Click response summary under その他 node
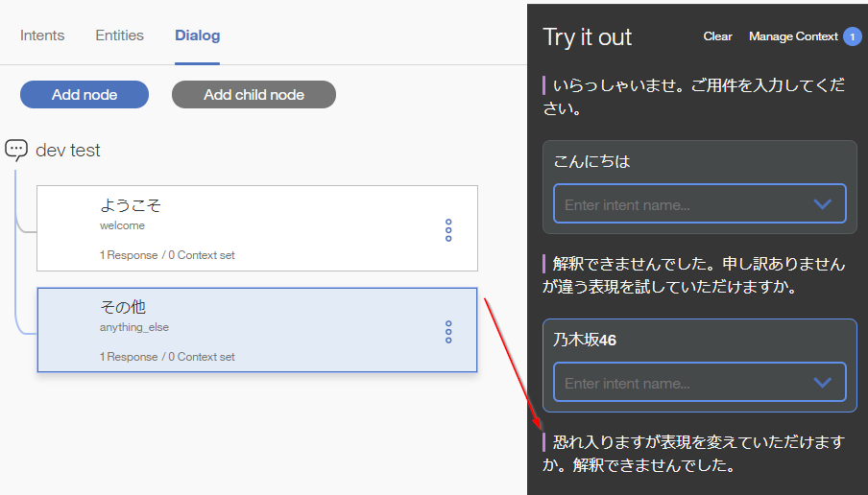868x495 pixels. pos(167,357)
